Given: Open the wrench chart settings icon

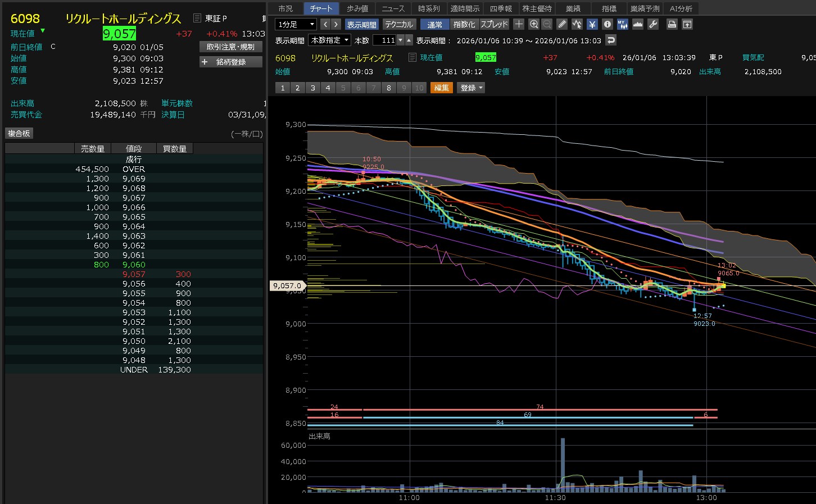Looking at the screenshot, I should [x=653, y=24].
